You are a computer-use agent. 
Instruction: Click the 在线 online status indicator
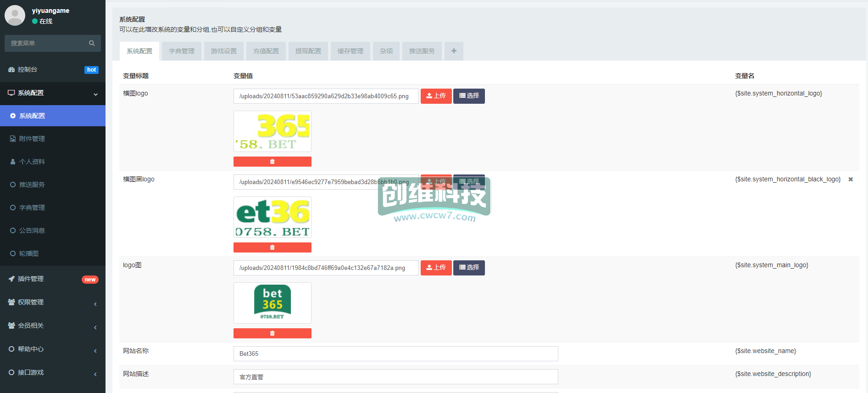(42, 21)
